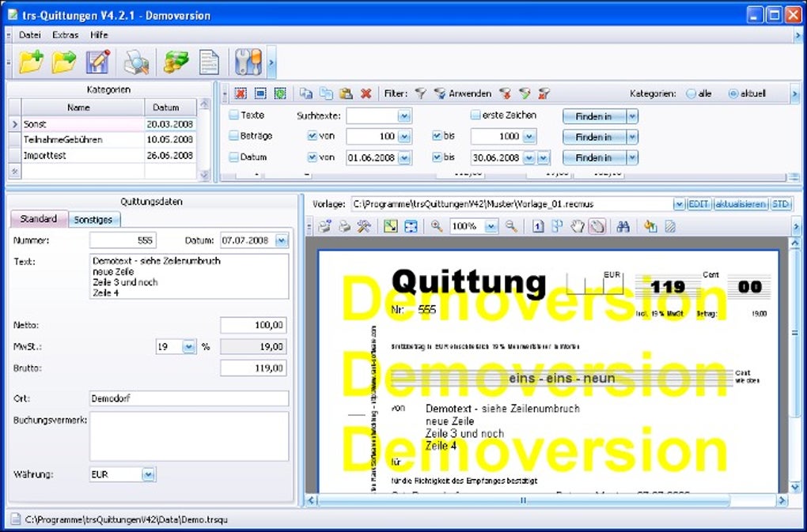Zoom out with the magnifier after 100%
Viewport: 807px width, 532px height.
511,226
